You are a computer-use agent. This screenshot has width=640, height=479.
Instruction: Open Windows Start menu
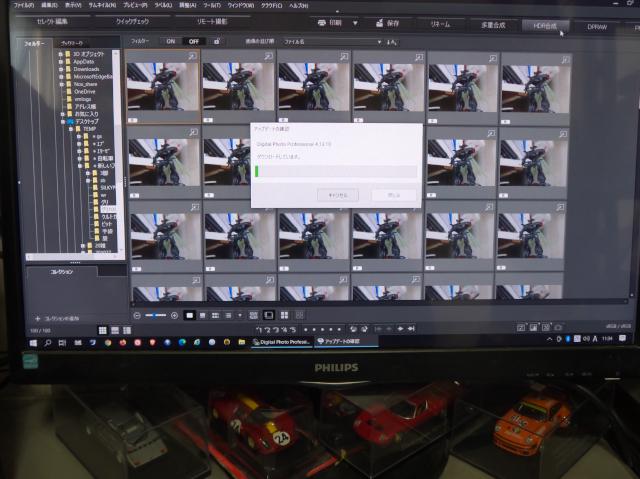coord(33,343)
